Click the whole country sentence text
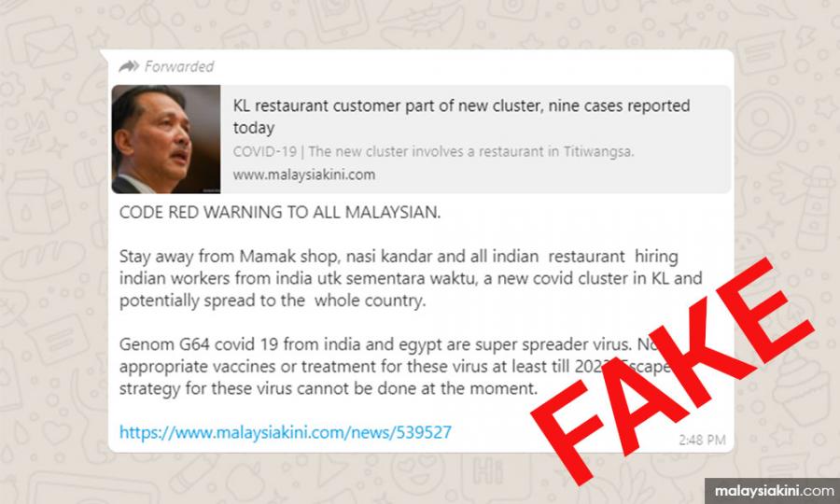The width and height of the screenshot is (840, 504). click(x=273, y=301)
